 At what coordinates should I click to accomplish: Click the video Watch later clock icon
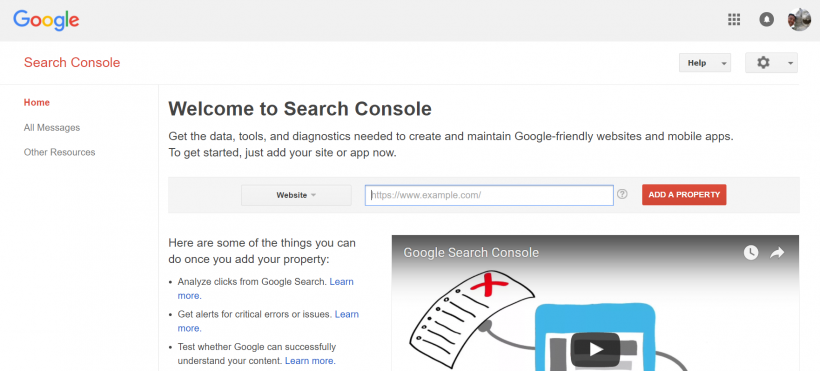751,253
